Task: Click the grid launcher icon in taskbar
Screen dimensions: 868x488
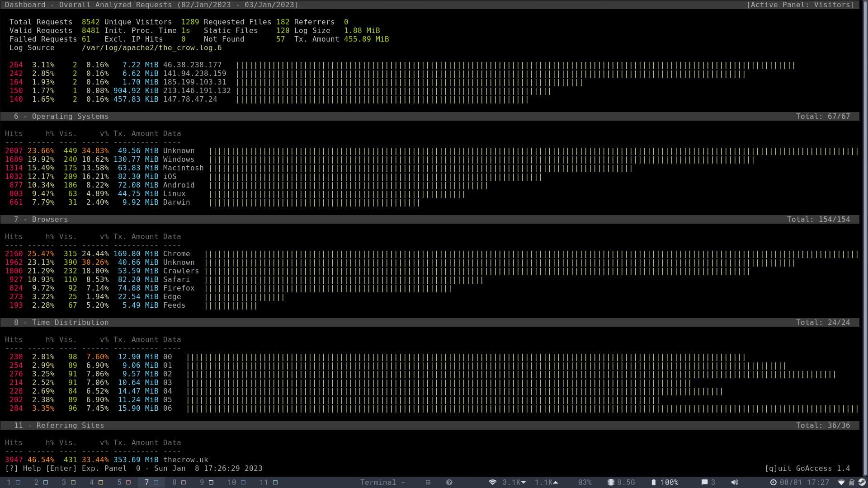Action: [428, 483]
